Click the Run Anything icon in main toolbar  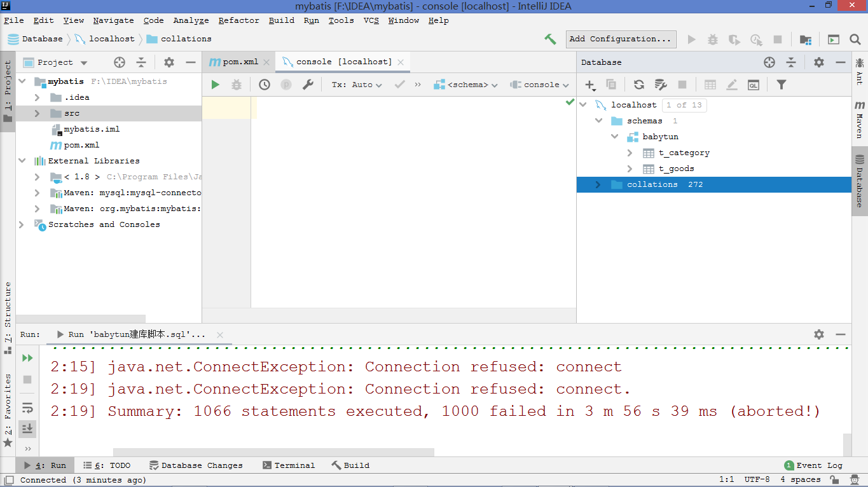click(x=833, y=39)
